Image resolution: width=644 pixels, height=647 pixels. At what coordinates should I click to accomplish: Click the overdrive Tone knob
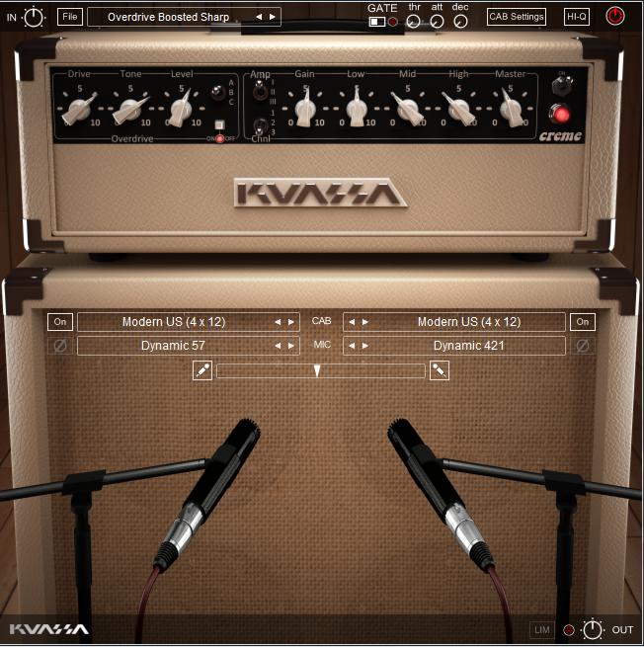coord(130,109)
